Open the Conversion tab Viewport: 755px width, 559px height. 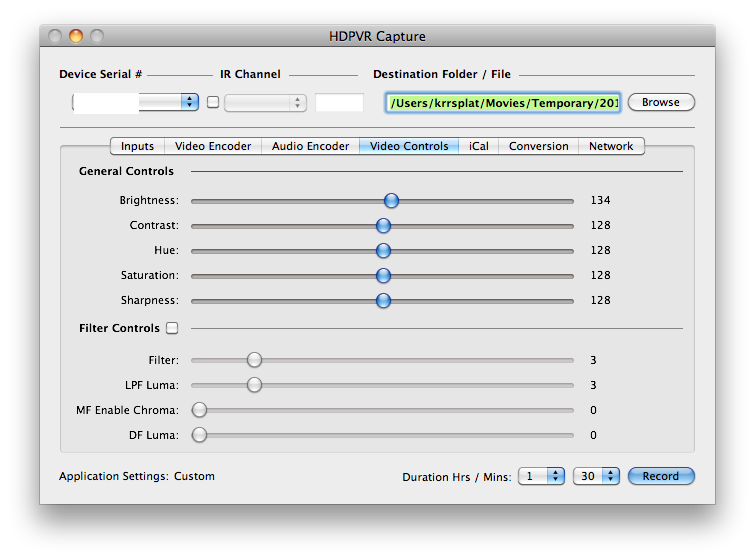pyautogui.click(x=538, y=146)
